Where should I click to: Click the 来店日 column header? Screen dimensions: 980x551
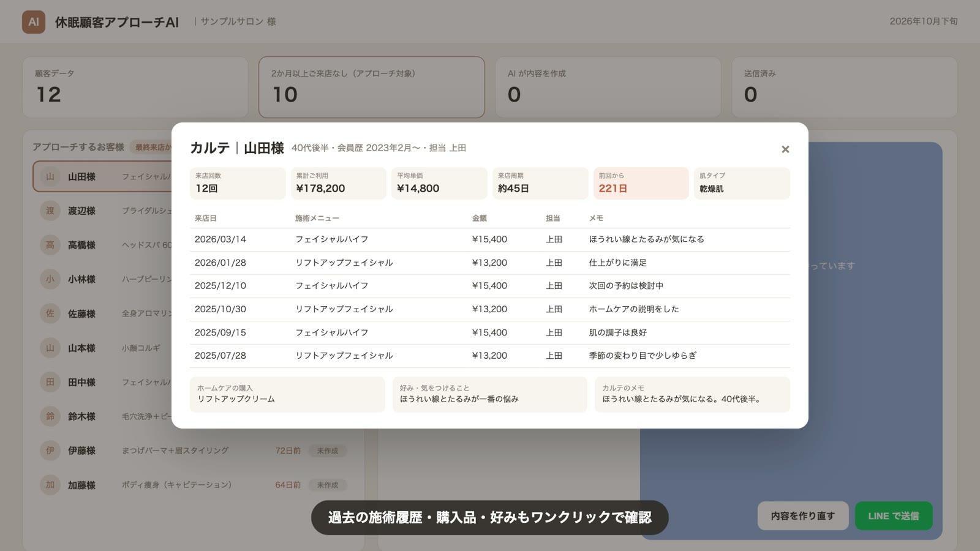[x=206, y=218]
